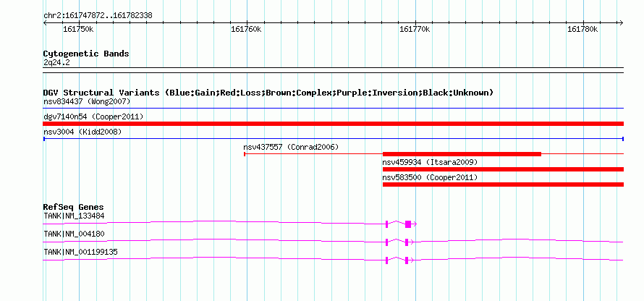Viewport: 644px width, 301px height.
Task: Open the nsv459934 (Itsara2009) variant label
Action: [x=430, y=162]
